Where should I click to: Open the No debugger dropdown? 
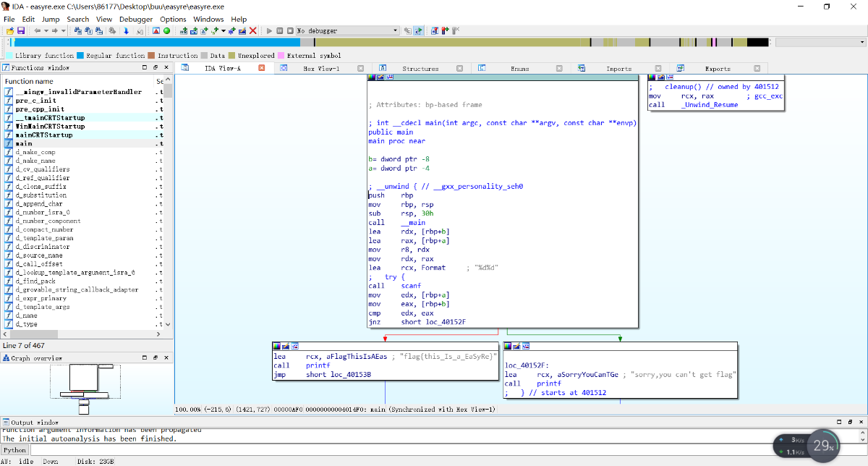[x=395, y=31]
